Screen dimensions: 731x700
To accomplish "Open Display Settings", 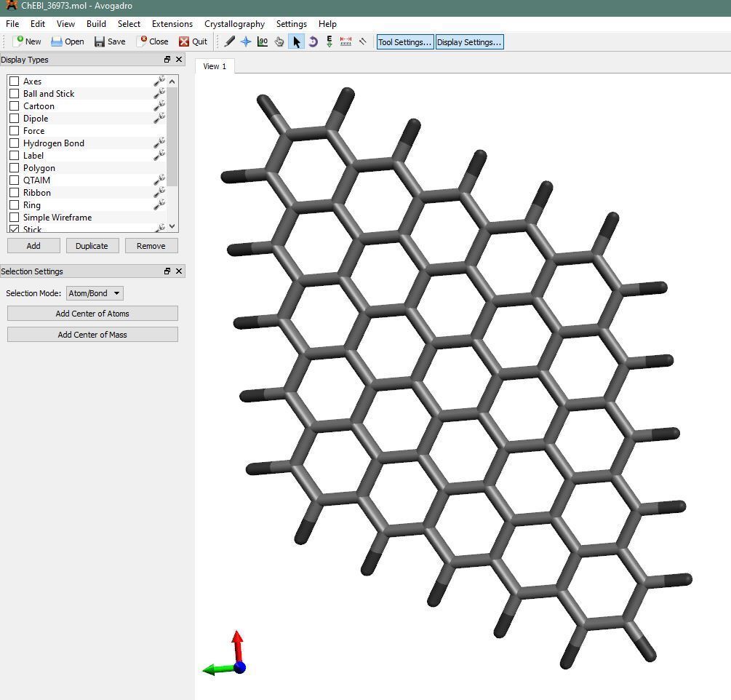I will tap(469, 41).
